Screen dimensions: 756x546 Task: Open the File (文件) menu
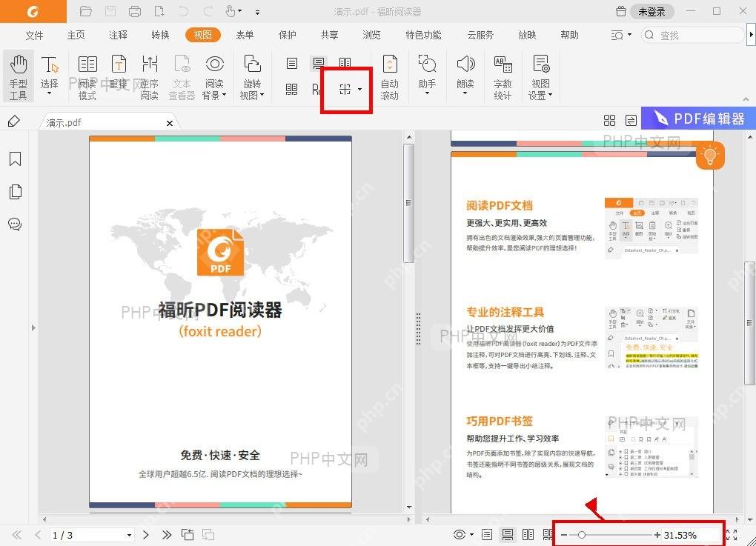34,35
